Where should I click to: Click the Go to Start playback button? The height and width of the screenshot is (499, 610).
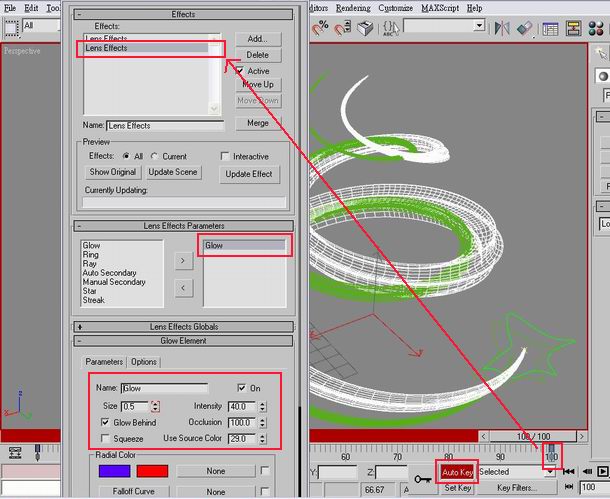[569, 471]
